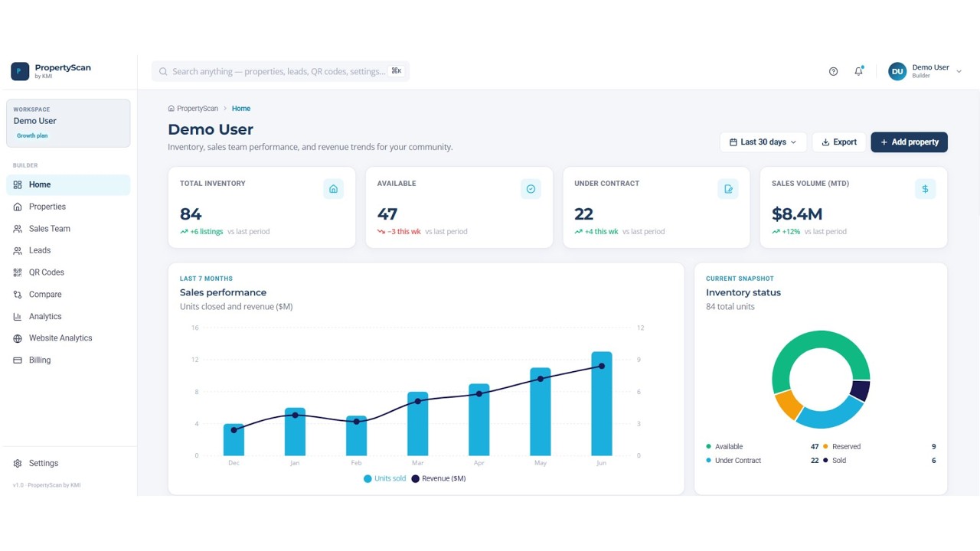Click the May bar in sales chart
The width and height of the screenshot is (980, 551).
541,412
